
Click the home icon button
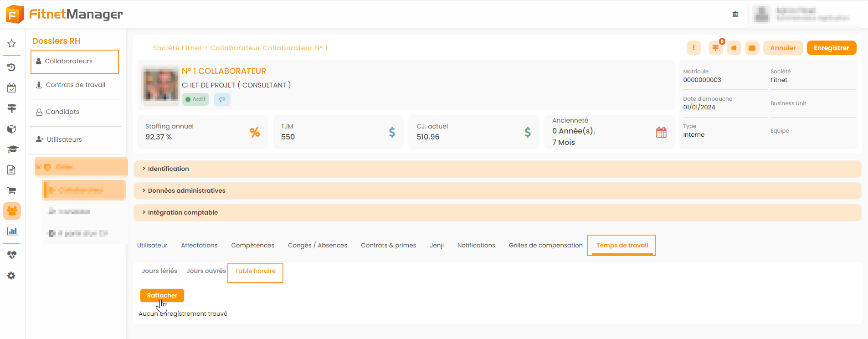click(734, 48)
